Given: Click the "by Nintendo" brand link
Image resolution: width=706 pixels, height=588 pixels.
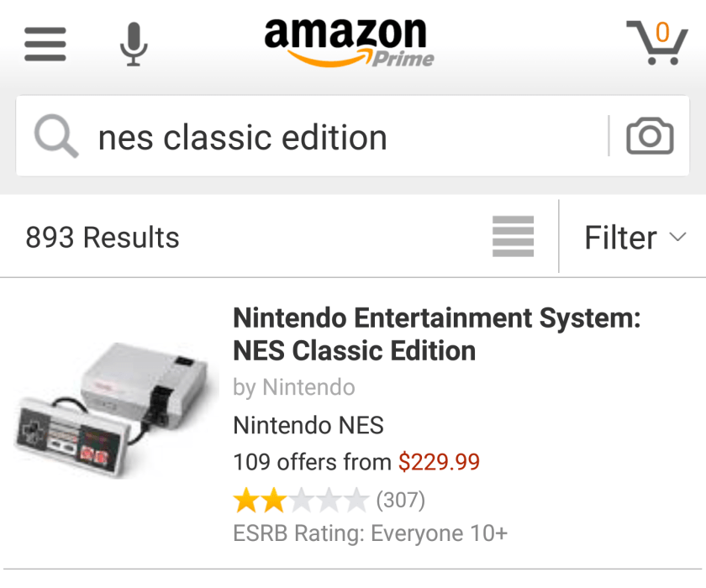Looking at the screenshot, I should pos(294,387).
